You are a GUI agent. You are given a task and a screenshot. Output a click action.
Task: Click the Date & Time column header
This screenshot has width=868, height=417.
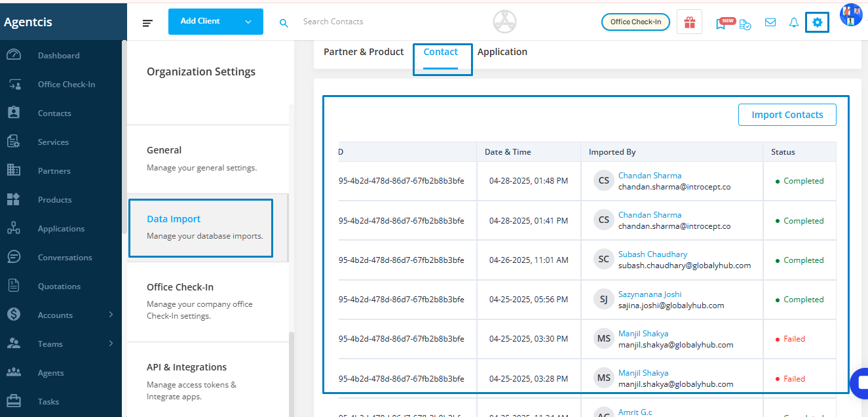tap(508, 152)
